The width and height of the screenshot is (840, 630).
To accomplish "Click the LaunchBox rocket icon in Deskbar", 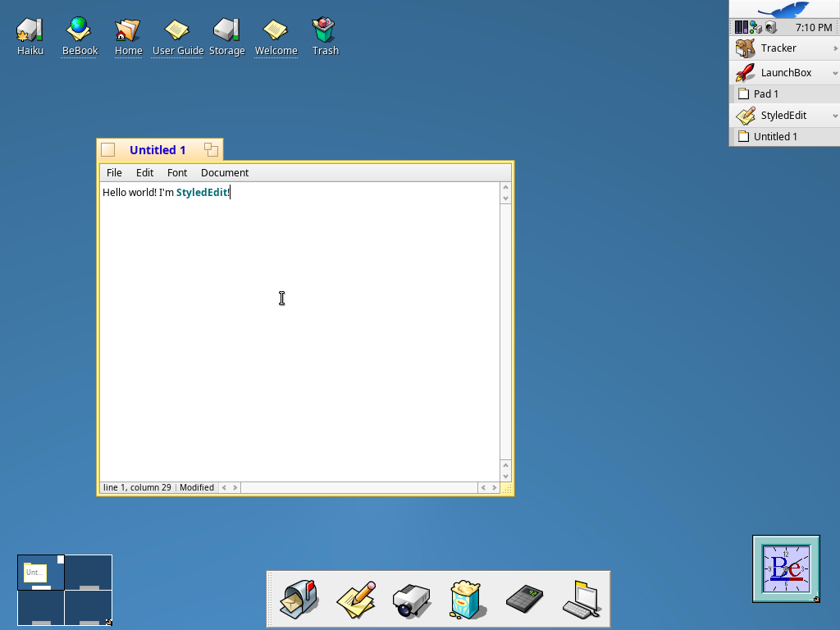I will [745, 72].
